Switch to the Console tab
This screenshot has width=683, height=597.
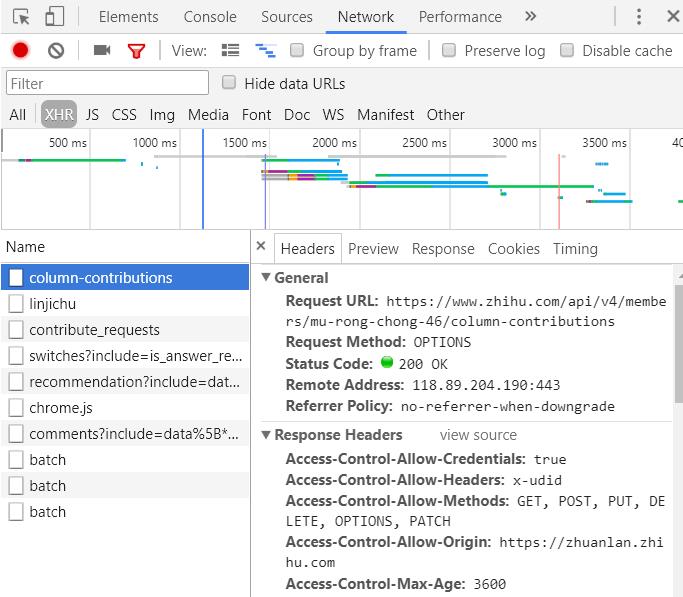pyautogui.click(x=210, y=17)
